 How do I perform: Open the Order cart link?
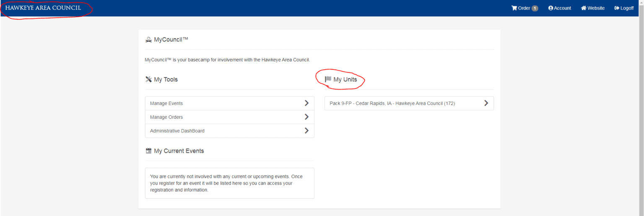coord(525,8)
